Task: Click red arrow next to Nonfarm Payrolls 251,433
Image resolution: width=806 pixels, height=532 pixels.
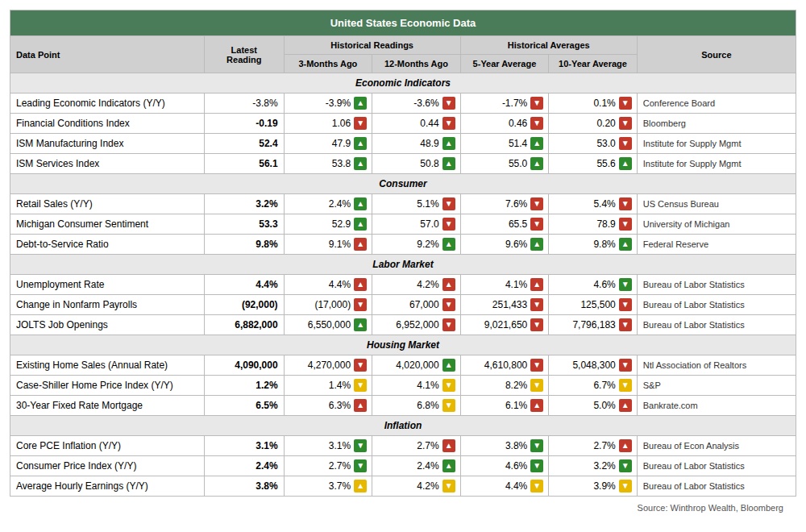Action: 537,305
